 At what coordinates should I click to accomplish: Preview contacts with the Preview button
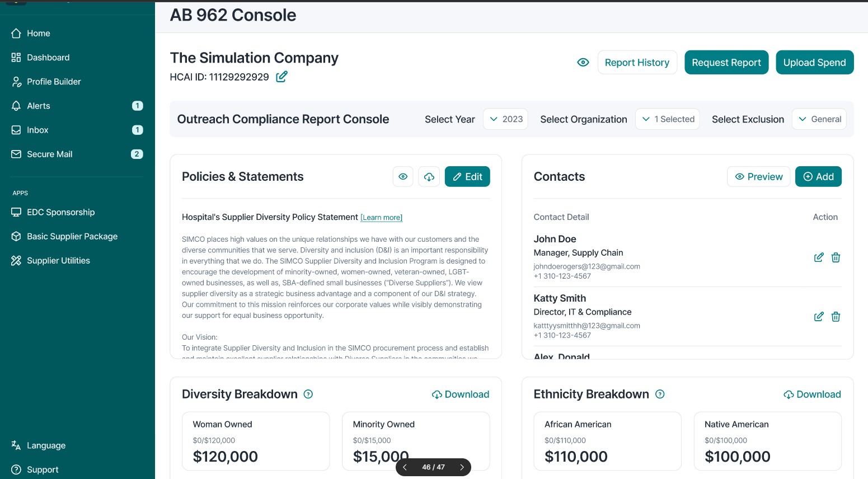[x=758, y=177]
